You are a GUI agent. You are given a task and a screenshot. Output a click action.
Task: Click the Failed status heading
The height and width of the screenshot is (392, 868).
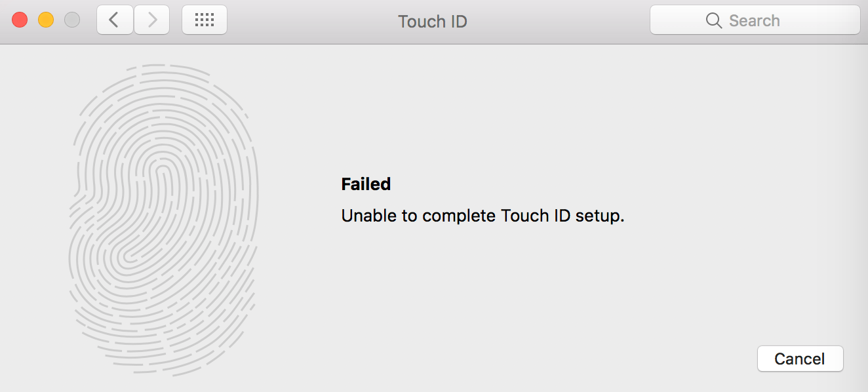point(365,184)
